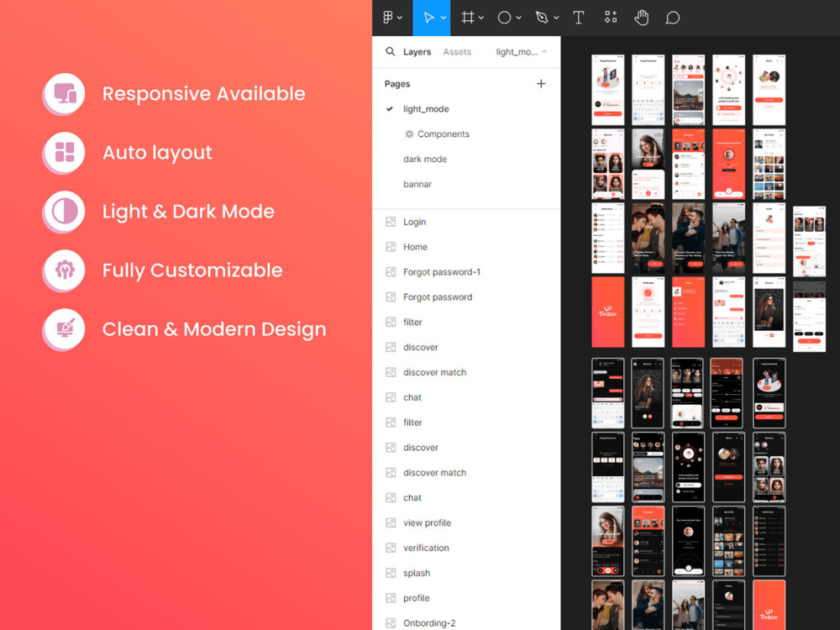Click 'Responsive Available' text
The width and height of the screenshot is (840, 630).
click(203, 94)
